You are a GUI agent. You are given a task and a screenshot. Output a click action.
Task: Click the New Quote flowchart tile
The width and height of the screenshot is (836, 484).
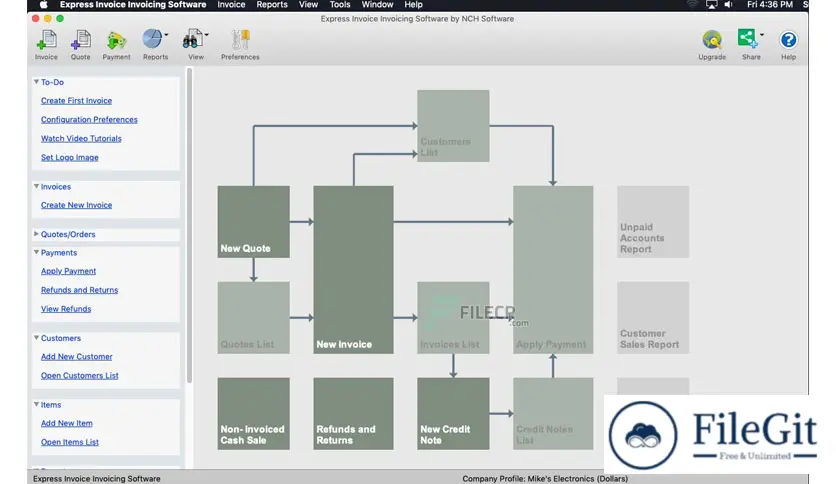pyautogui.click(x=254, y=222)
